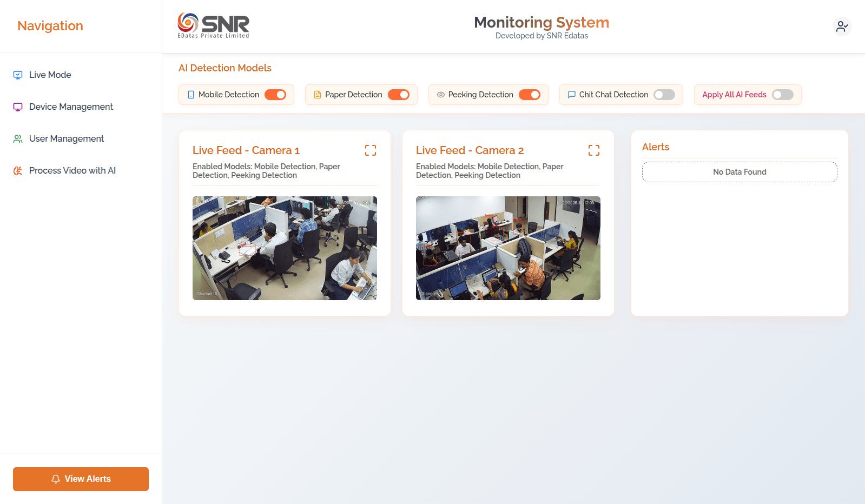Expand Camera 1 feed to fullscreen
Image resolution: width=865 pixels, height=504 pixels.
pos(371,150)
